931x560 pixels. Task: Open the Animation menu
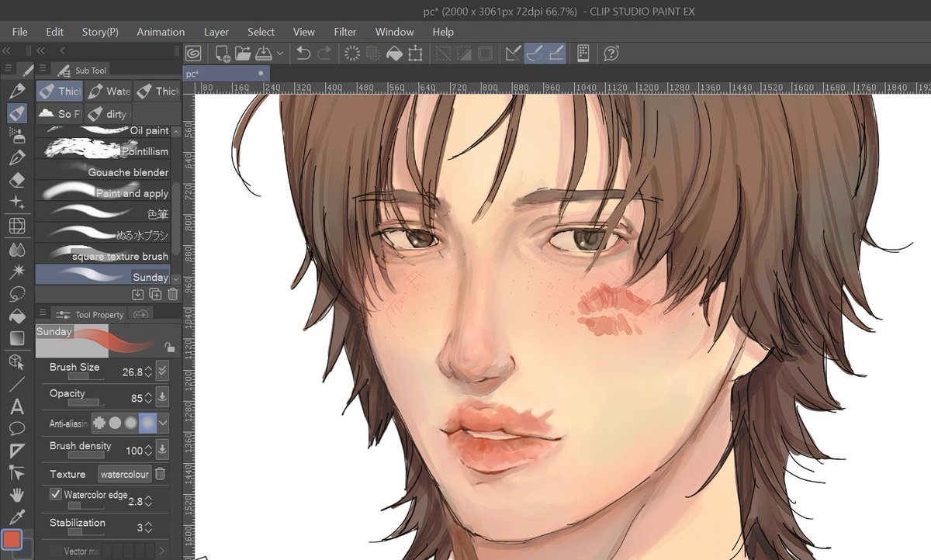(161, 32)
